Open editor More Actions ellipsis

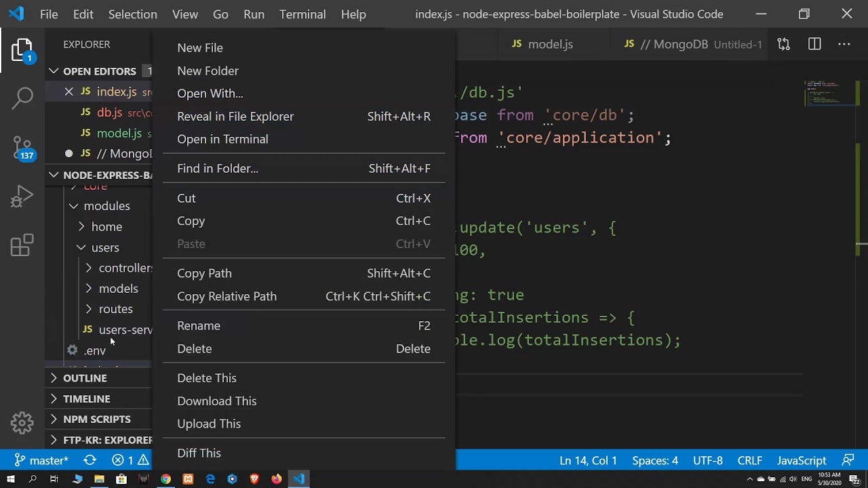point(844,44)
